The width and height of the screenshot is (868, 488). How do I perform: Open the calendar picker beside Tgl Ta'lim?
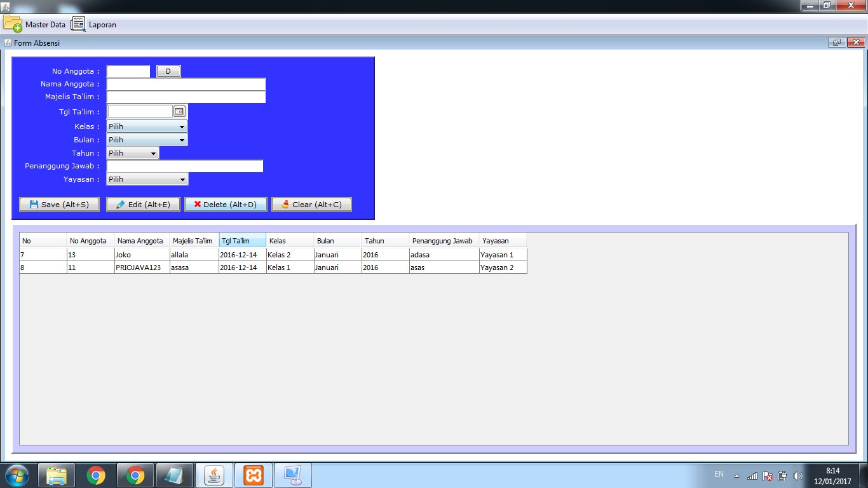click(x=178, y=110)
